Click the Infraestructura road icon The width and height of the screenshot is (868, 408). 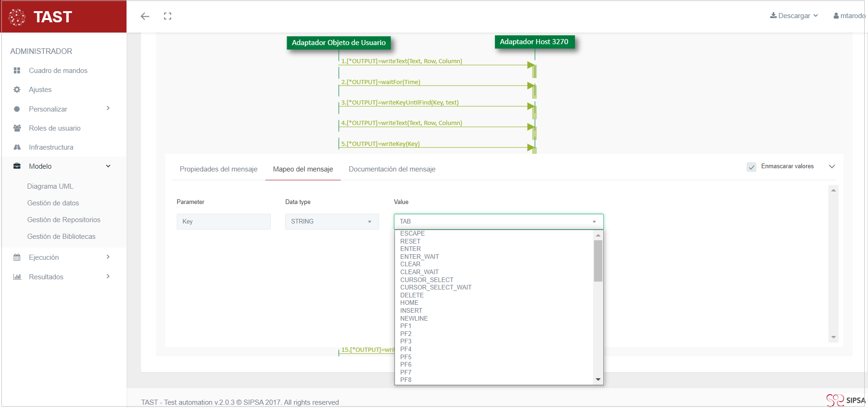tap(17, 147)
